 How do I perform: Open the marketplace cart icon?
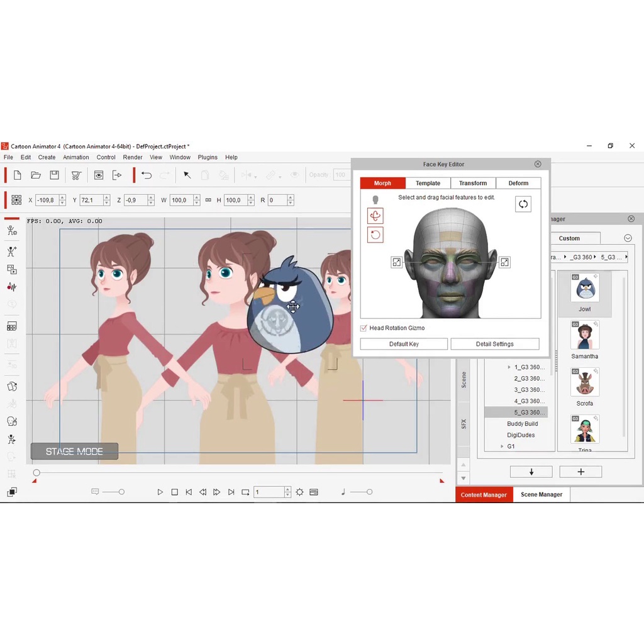point(76,175)
